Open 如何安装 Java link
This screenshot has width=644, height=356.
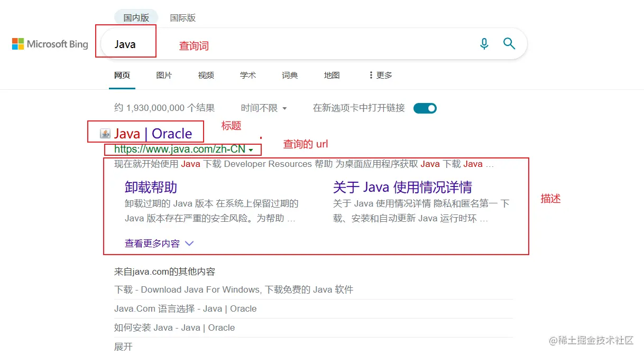[x=174, y=327]
